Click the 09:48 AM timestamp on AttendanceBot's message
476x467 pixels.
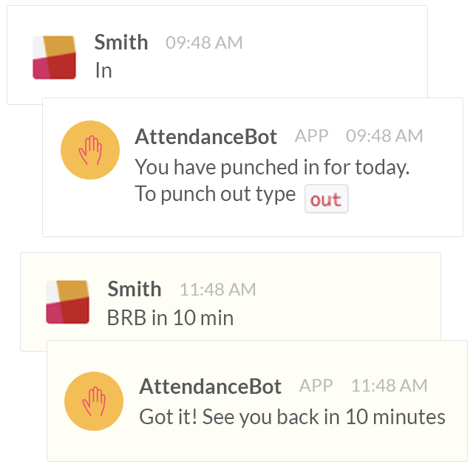tap(384, 136)
